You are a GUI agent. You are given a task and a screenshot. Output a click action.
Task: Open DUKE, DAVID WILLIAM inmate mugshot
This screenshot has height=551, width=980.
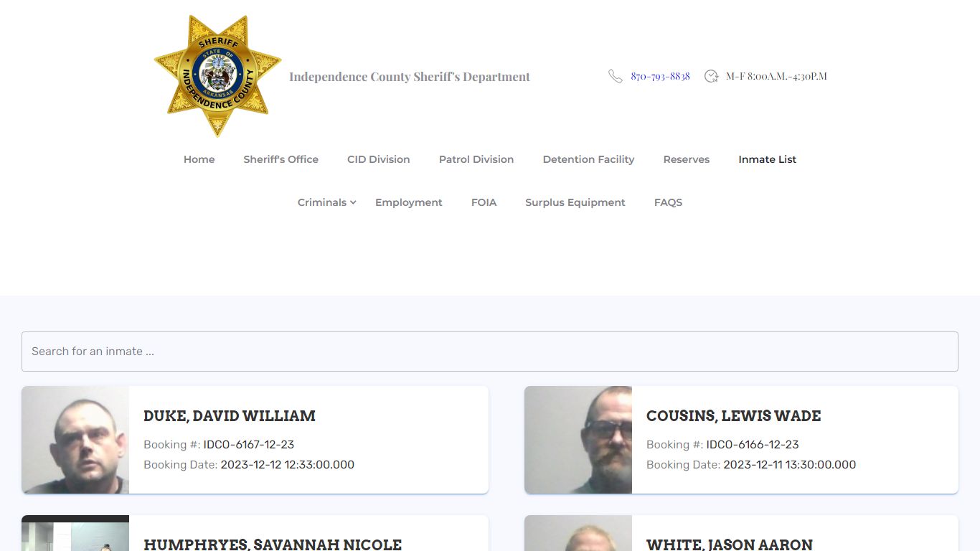tap(75, 440)
